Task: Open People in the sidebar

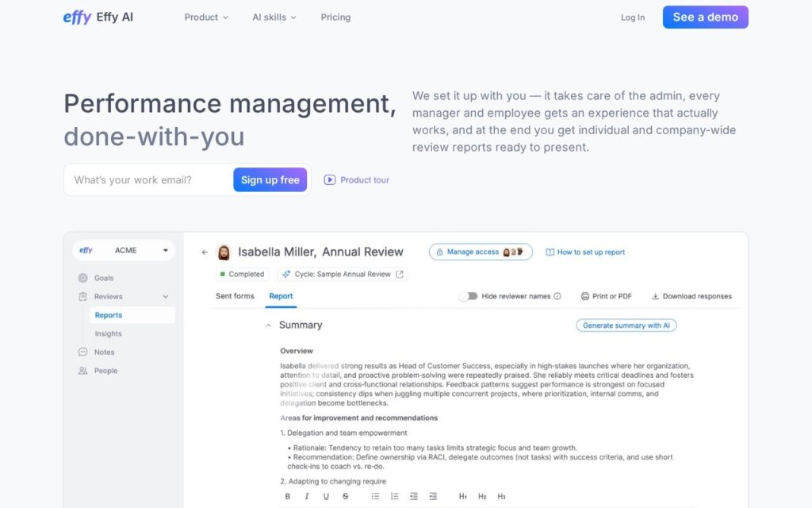Action: click(x=105, y=371)
